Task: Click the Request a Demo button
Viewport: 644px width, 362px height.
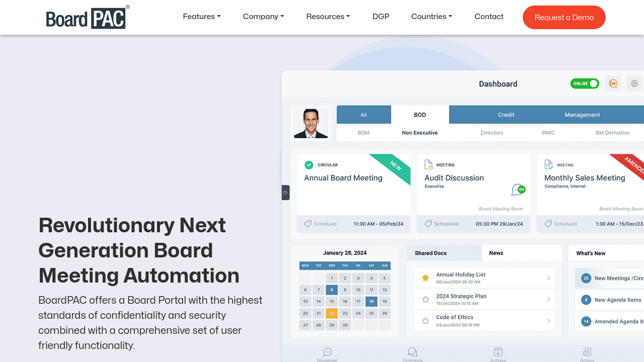Action: pos(564,17)
